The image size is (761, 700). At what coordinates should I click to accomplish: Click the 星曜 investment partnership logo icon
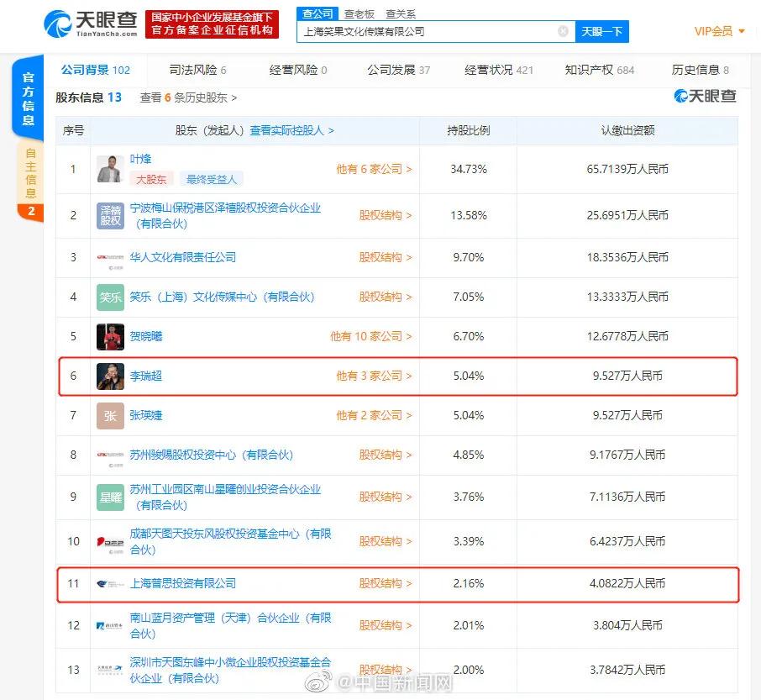point(110,497)
